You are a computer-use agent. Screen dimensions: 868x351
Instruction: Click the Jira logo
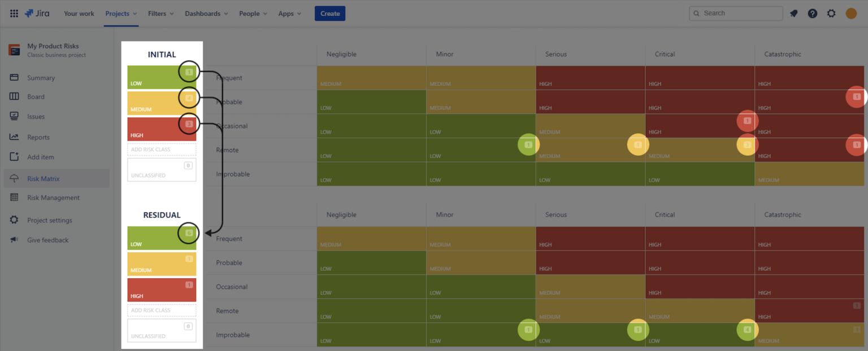click(x=36, y=14)
